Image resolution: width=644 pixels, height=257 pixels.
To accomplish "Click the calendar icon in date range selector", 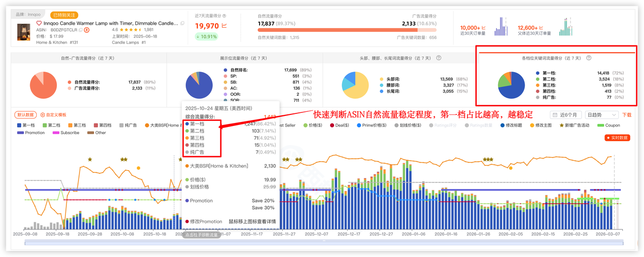I will [555, 115].
